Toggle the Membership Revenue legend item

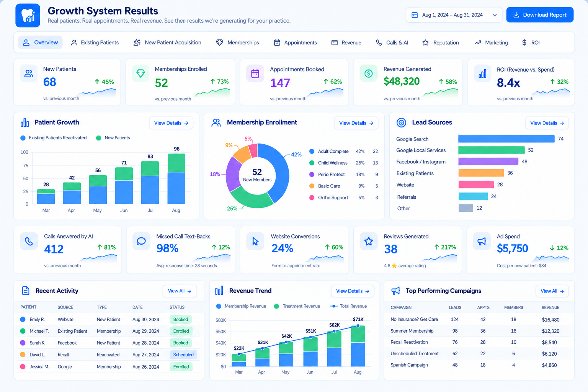click(x=241, y=306)
